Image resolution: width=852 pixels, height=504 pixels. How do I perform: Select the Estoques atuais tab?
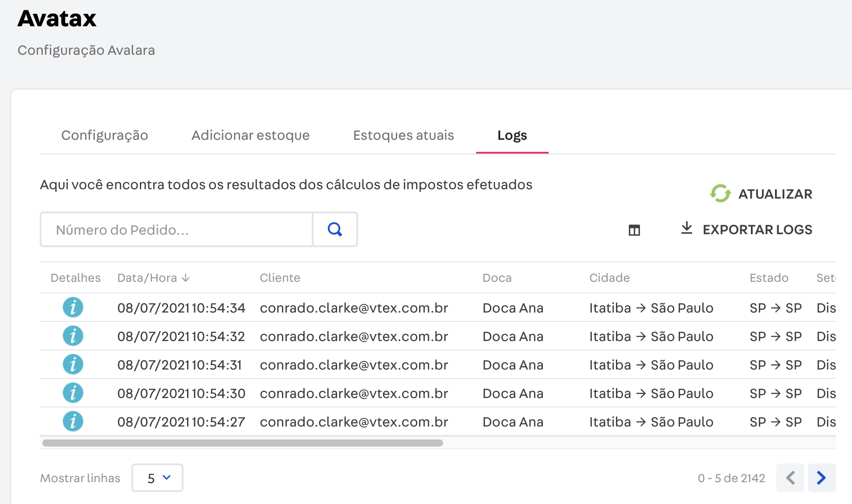pos(403,135)
